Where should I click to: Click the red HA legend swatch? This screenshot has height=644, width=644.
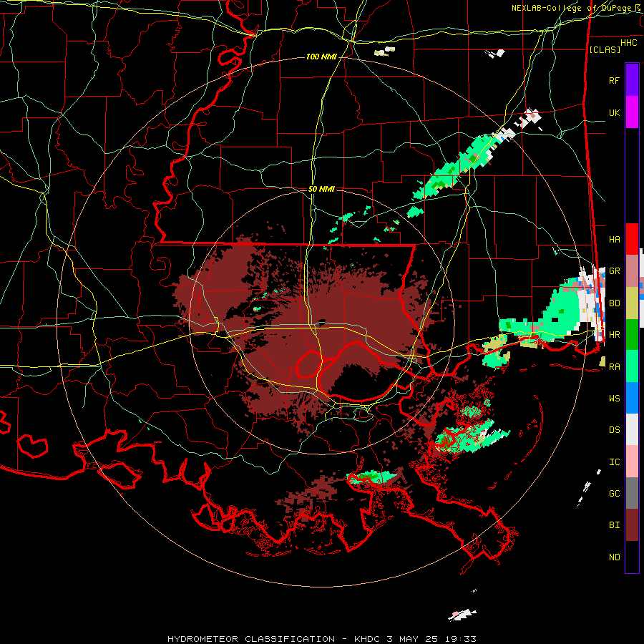(632, 239)
